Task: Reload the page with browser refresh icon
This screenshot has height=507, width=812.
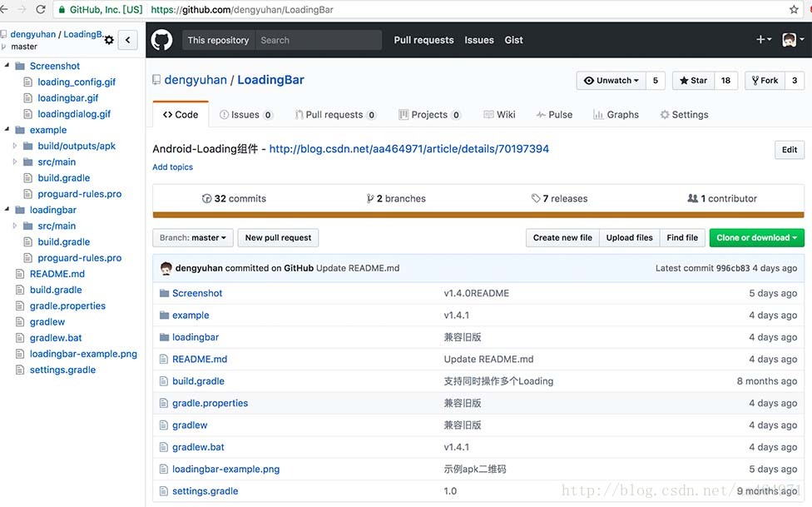Action: pyautogui.click(x=41, y=9)
